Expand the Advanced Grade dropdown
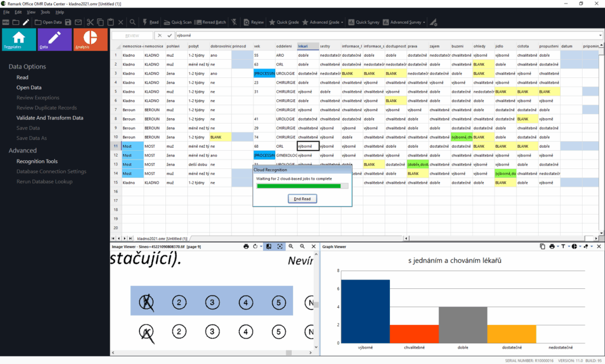605x364 pixels. click(343, 22)
